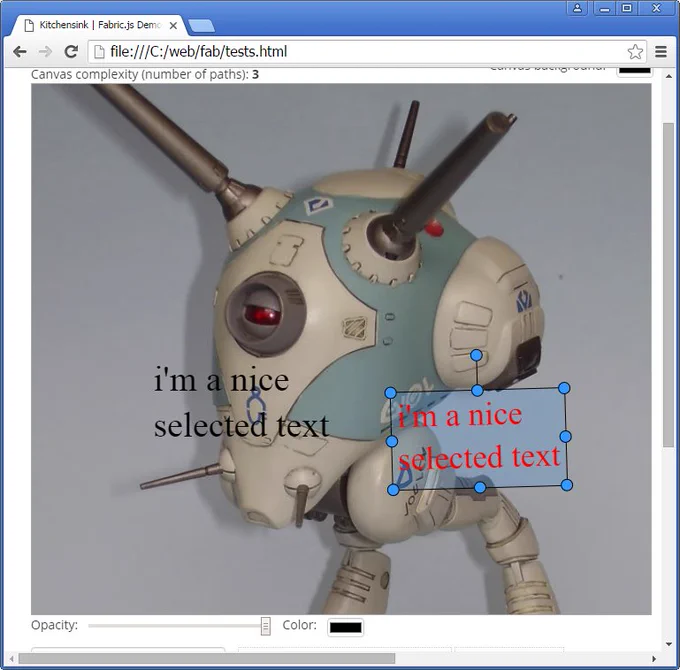Image resolution: width=680 pixels, height=670 pixels.
Task: Click the vertical scrollbar down arrow
Action: coord(668,644)
